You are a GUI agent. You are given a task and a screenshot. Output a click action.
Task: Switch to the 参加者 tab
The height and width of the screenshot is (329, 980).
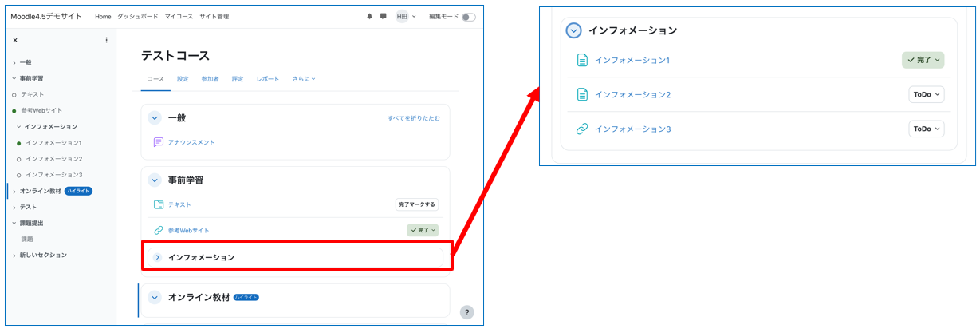coord(210,79)
